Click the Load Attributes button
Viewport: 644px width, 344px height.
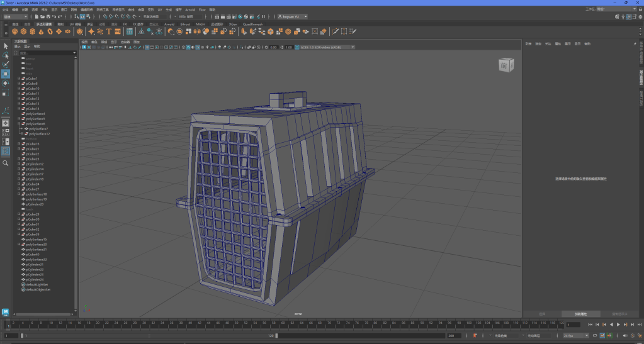[x=582, y=313]
